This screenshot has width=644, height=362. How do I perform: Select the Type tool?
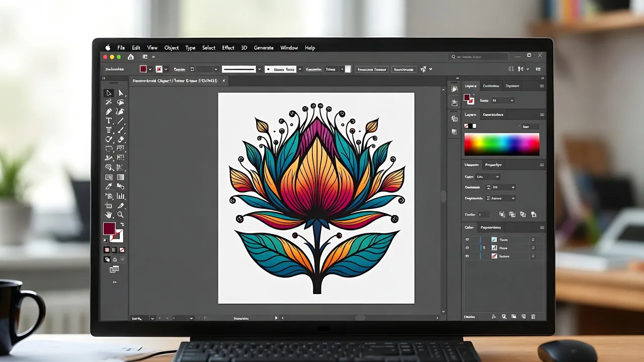pyautogui.click(x=109, y=121)
